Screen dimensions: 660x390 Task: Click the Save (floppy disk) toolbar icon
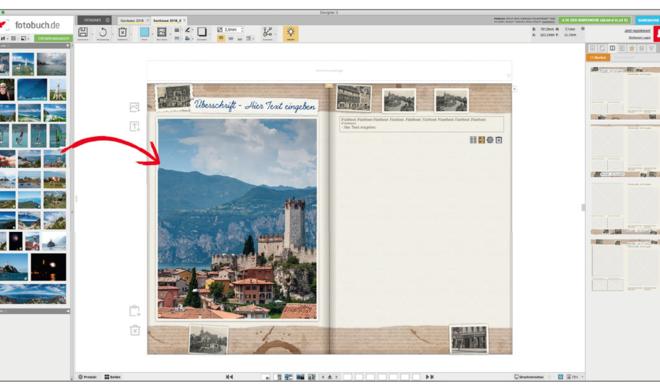pyautogui.click(x=83, y=33)
